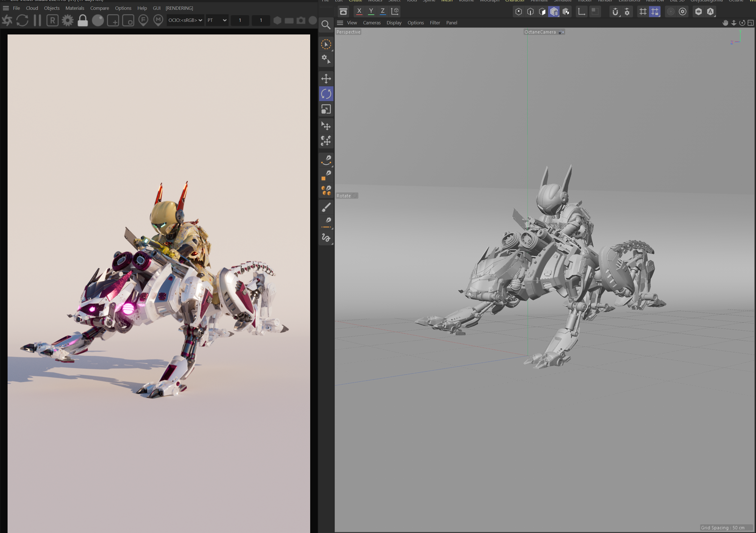Open the Materials menu in Live Viewer

click(75, 8)
